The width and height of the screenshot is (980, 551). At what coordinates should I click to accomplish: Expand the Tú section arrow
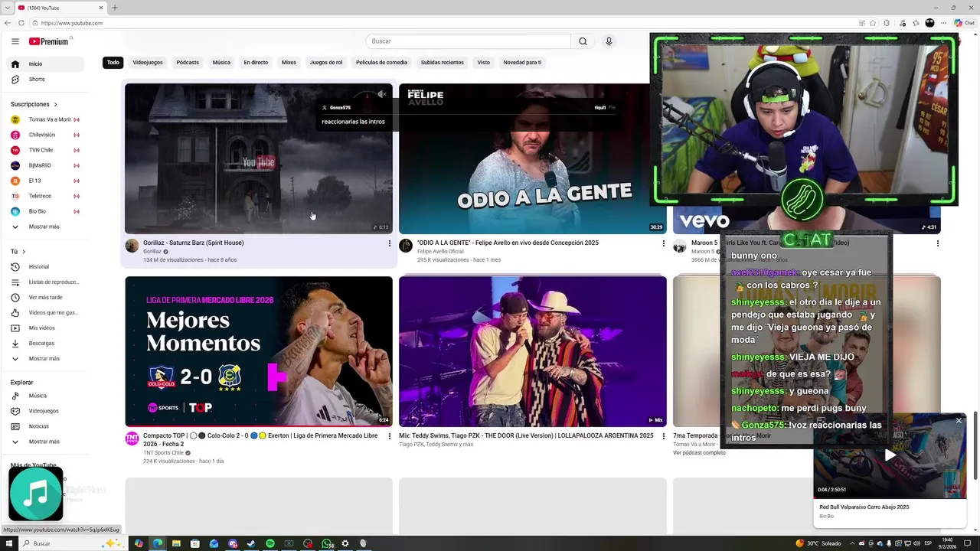[x=24, y=252]
